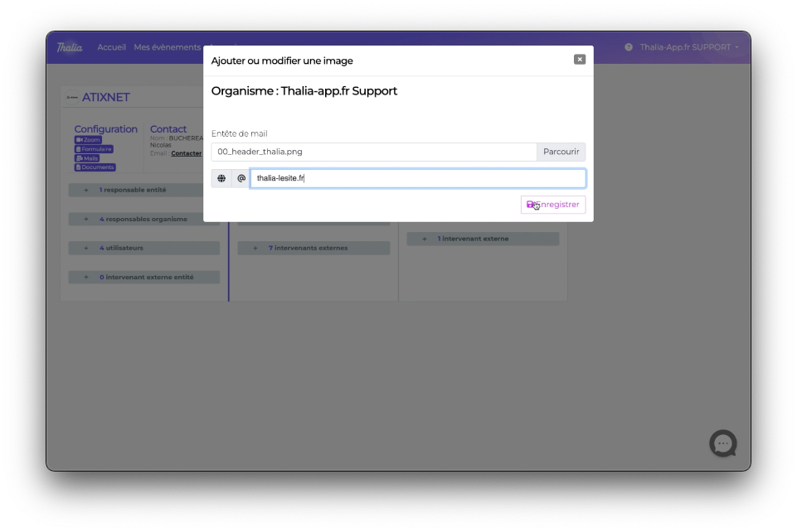Click the Thalia logo in the navbar
This screenshot has width=797, height=532.
tap(70, 47)
